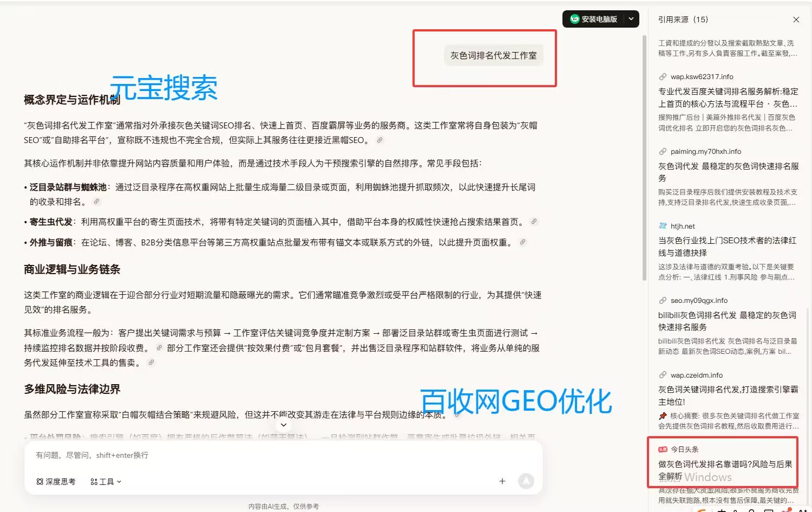Click the bold term 泛目录站群与蜘蛛池
812x512 pixels.
pos(68,187)
